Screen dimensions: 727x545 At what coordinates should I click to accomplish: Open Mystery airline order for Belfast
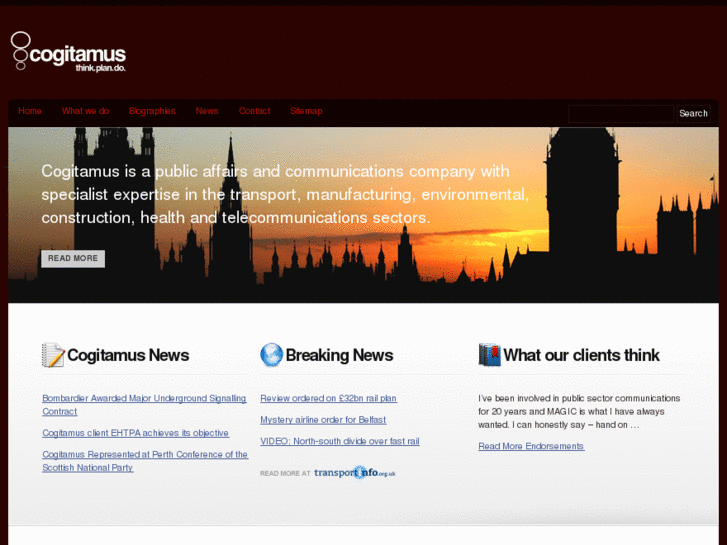[323, 420]
